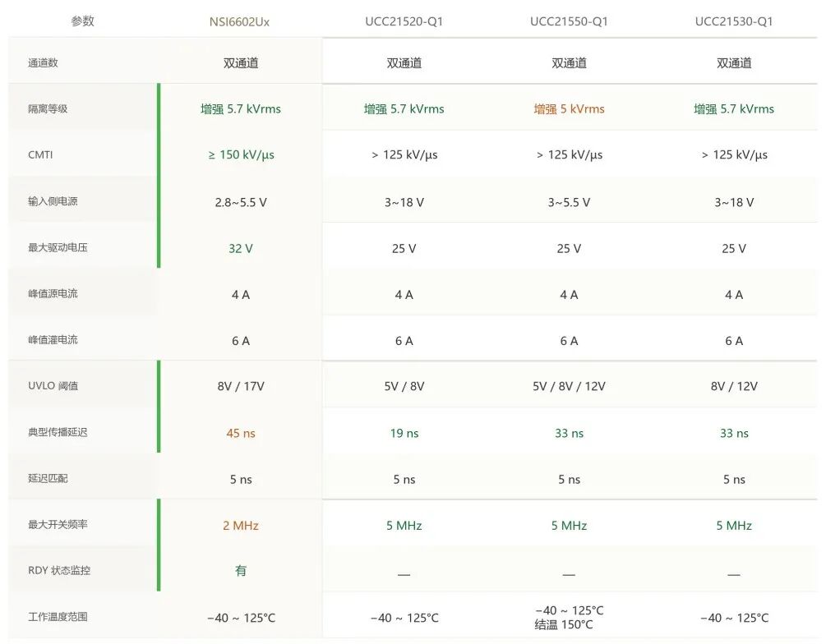Click the 5V / 8V / 12V UVLO value
The width and height of the screenshot is (826, 644).
click(569, 387)
